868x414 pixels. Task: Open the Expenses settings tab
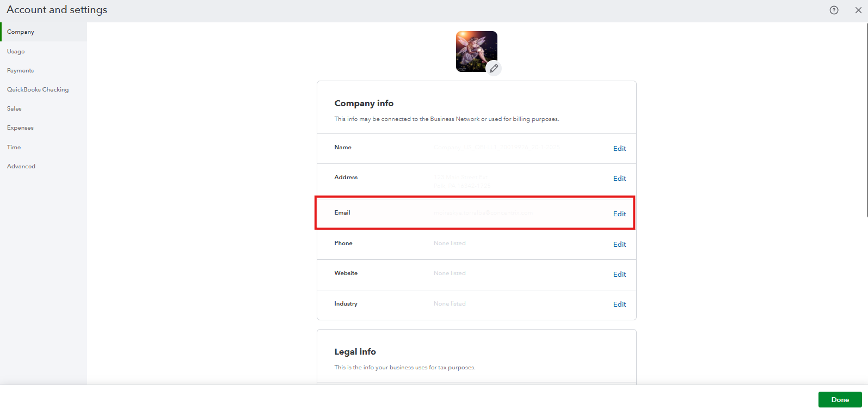click(x=20, y=128)
